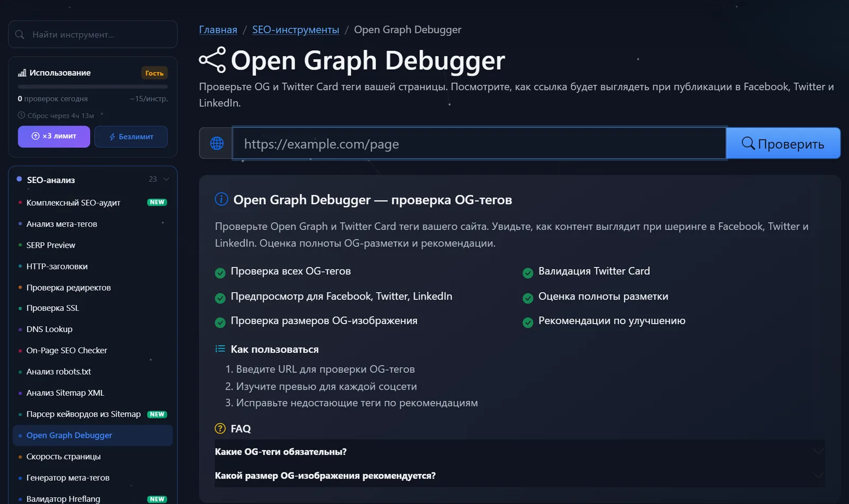Follow the SEO-инструменты breadcrumb link
Image resolution: width=849 pixels, height=504 pixels.
[x=296, y=30]
